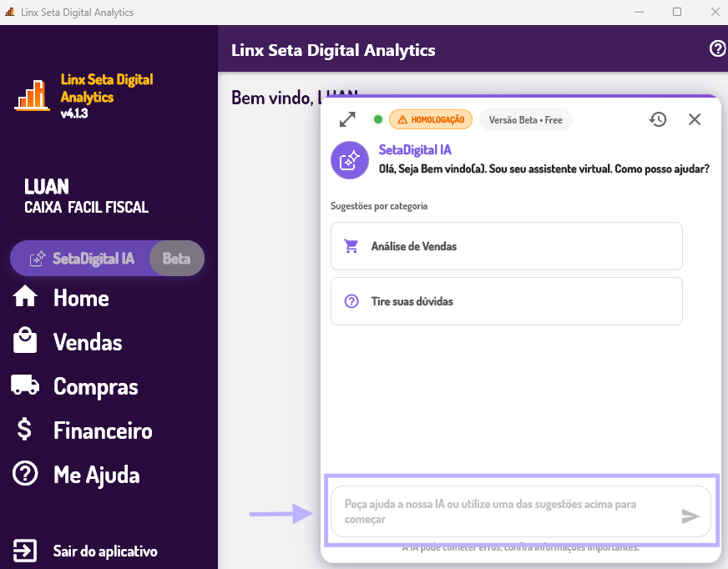Click the Financeiro dollar icon
The height and width of the screenshot is (569, 728).
pos(24,428)
